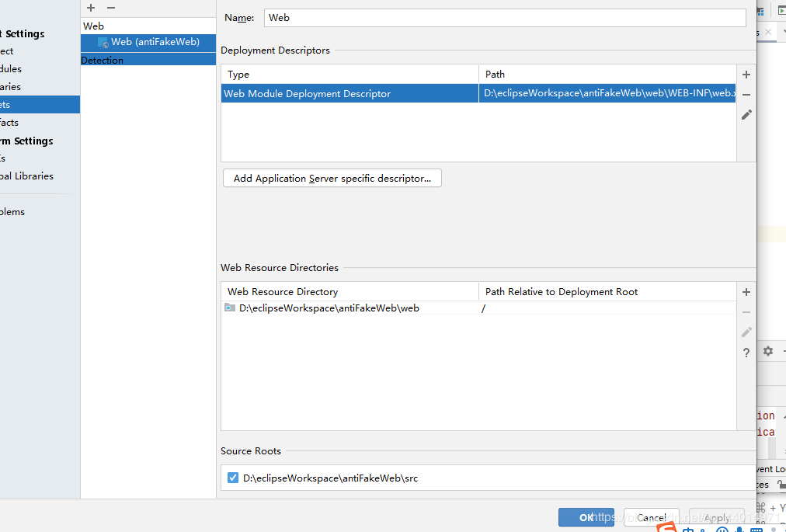
Task: Add a new deployment descriptor
Action: pyautogui.click(x=746, y=75)
